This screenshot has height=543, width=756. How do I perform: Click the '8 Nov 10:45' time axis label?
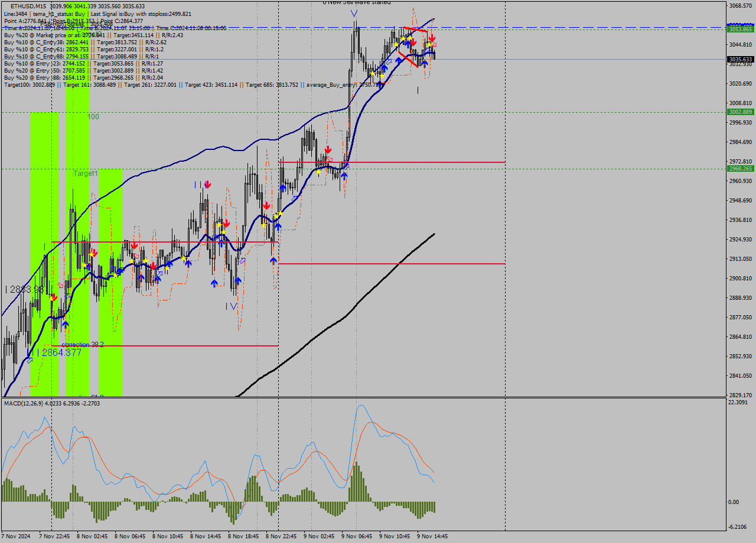click(x=168, y=537)
